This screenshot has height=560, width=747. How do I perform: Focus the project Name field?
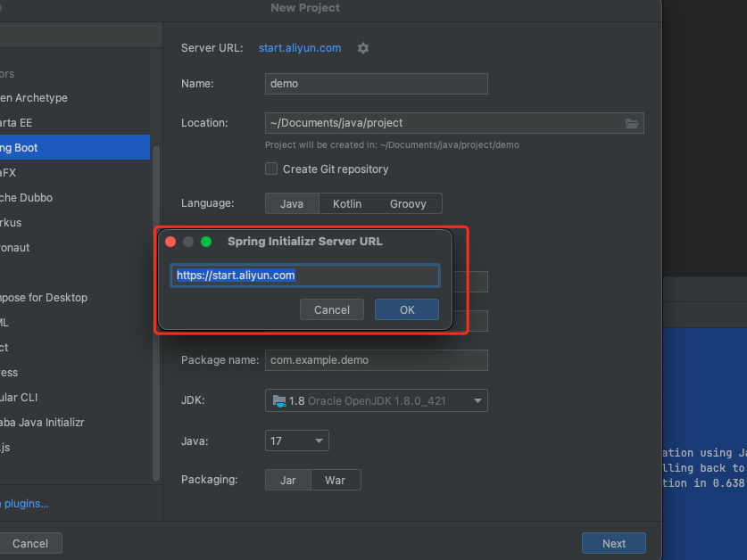pos(377,84)
